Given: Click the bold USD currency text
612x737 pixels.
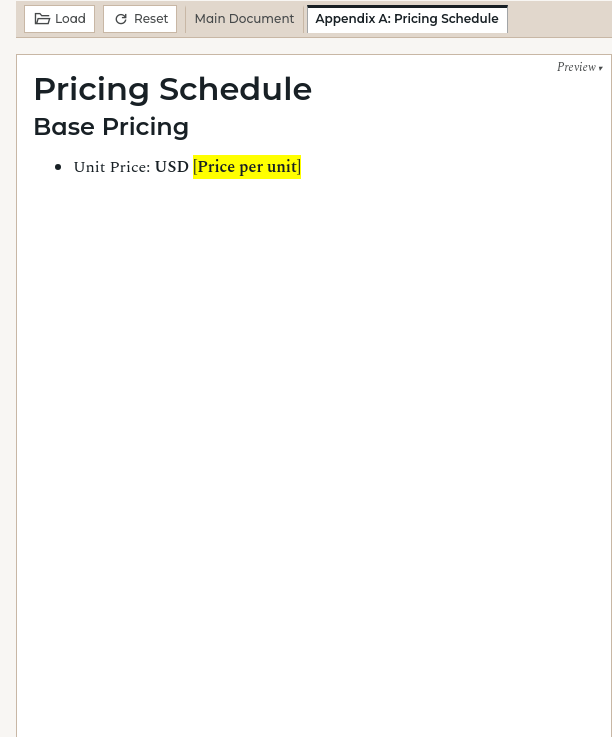Looking at the screenshot, I should point(171,167).
